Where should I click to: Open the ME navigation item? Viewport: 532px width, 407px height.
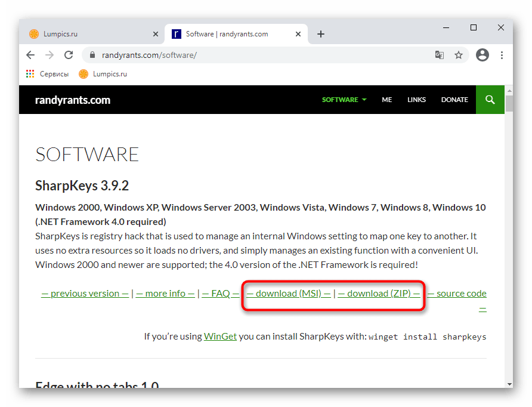coord(387,100)
